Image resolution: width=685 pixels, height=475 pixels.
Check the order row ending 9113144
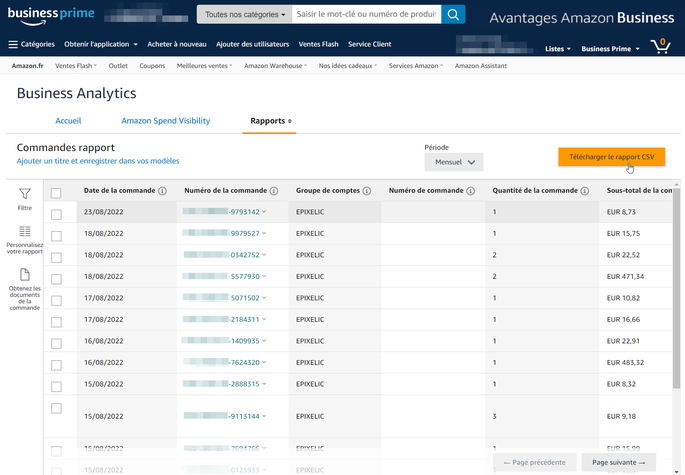[x=56, y=408]
